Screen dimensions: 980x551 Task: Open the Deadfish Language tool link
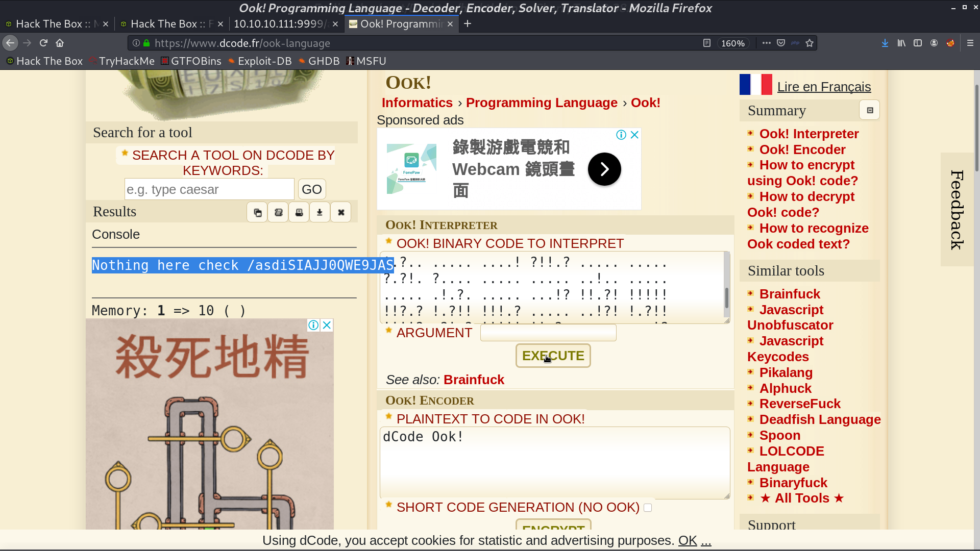[820, 420]
